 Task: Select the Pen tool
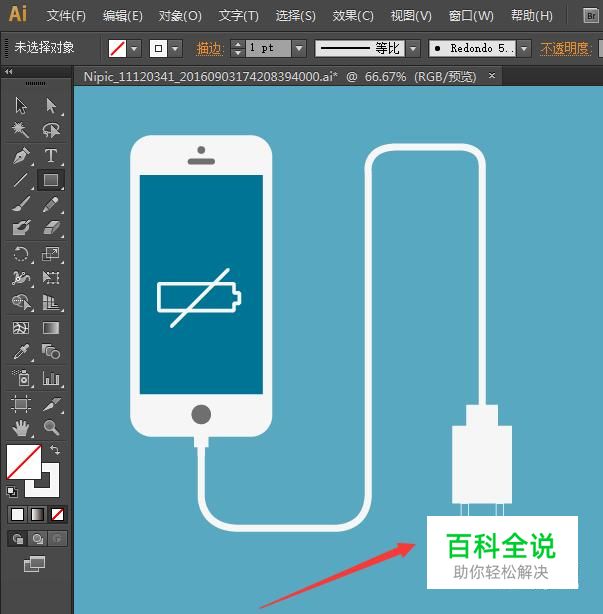[21, 155]
